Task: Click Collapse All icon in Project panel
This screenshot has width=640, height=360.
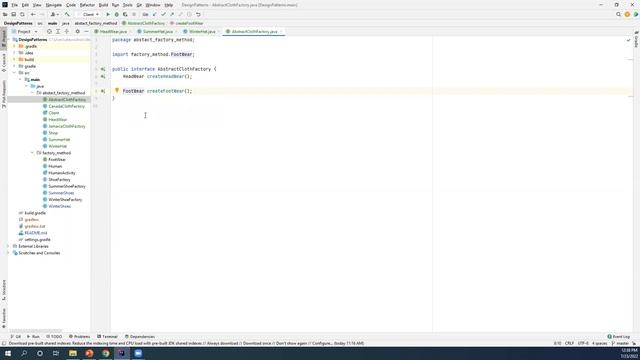Action: click(67, 31)
